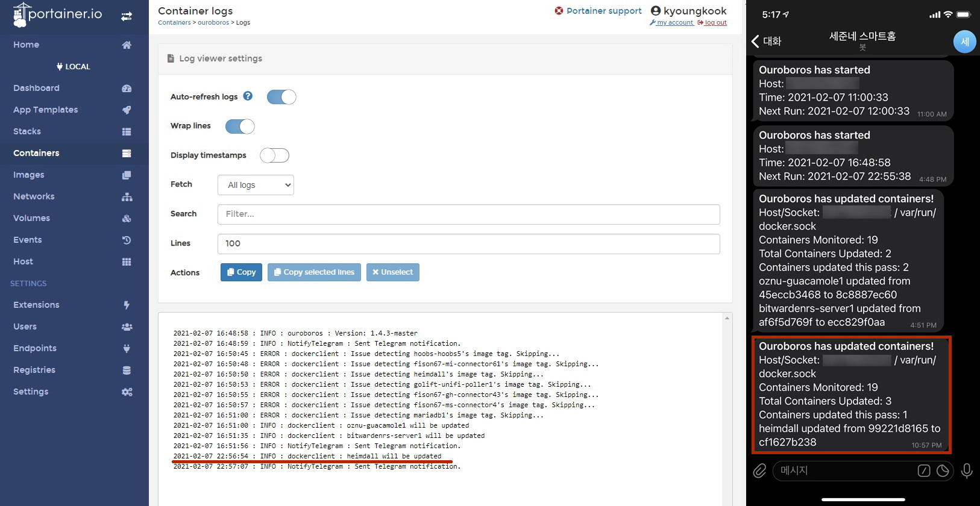980x506 pixels.
Task: Toggle the Wrap lines switch
Action: click(240, 126)
